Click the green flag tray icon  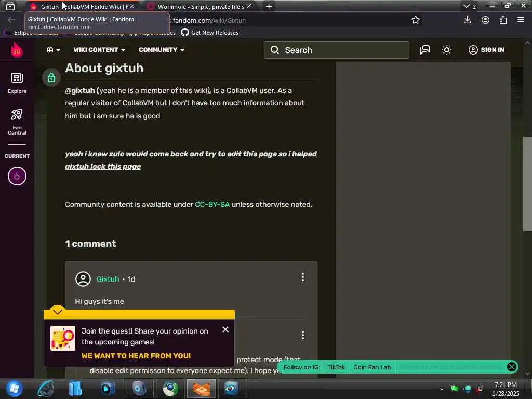point(454,389)
